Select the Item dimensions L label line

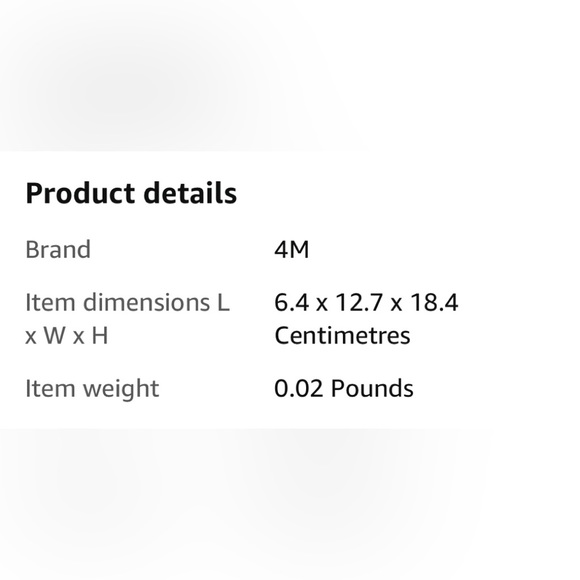click(128, 303)
